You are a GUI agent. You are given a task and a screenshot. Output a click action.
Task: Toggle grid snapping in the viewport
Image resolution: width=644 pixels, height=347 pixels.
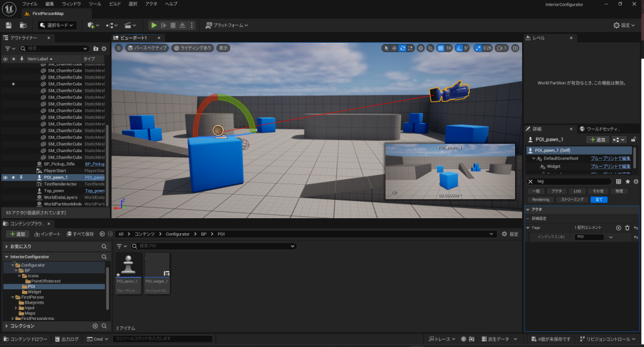point(441,48)
